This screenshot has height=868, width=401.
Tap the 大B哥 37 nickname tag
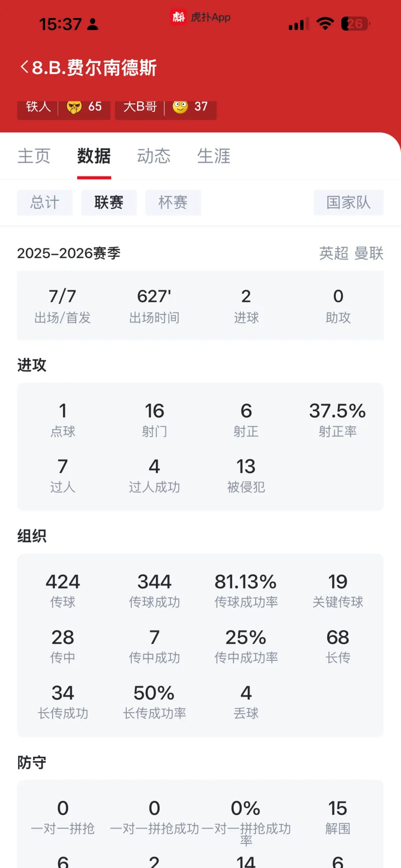click(x=166, y=107)
